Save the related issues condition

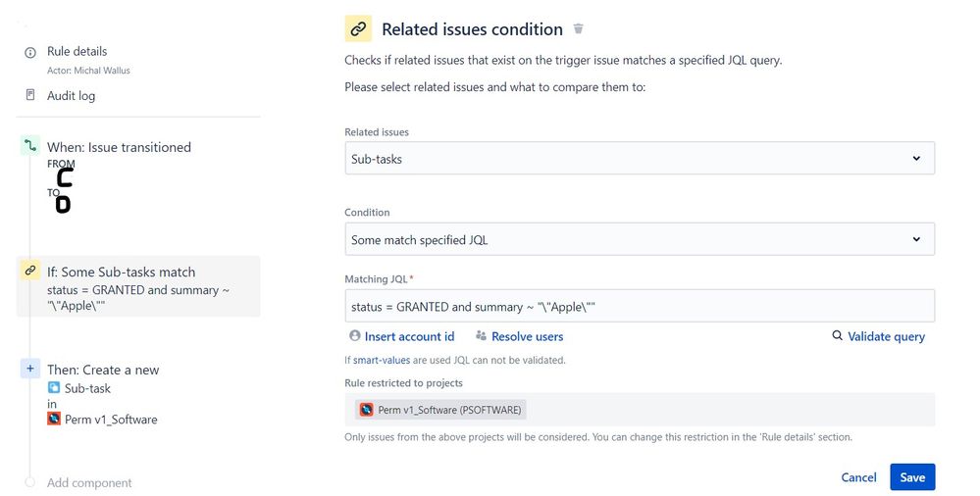pos(912,477)
